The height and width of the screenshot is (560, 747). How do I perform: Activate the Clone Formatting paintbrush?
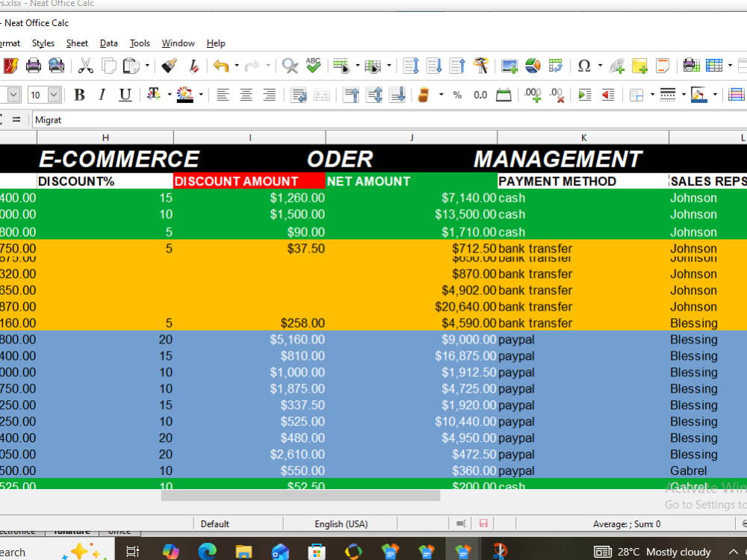click(169, 65)
